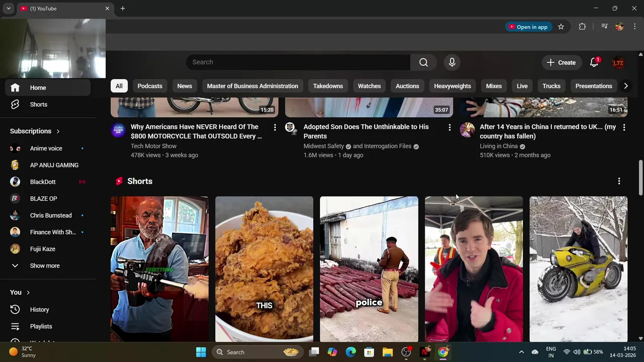Open weather widget showing 32°C Sunny
This screenshot has width=644, height=362.
23,352
